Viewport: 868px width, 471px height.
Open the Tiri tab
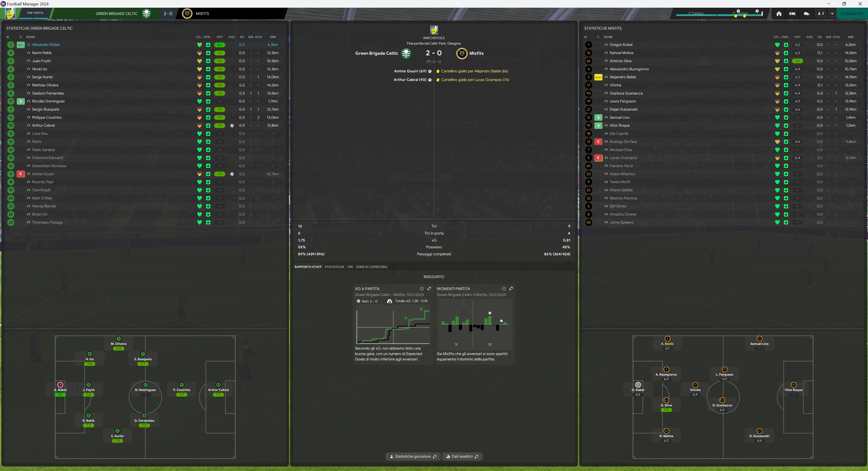tap(350, 267)
